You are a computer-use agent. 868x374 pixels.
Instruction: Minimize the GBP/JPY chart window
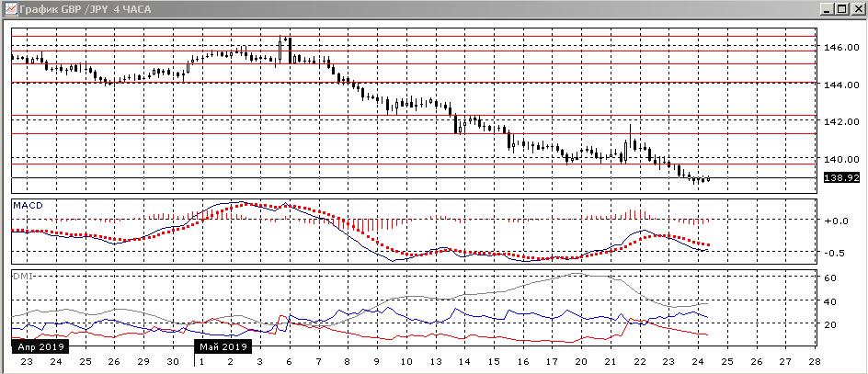tap(826, 9)
